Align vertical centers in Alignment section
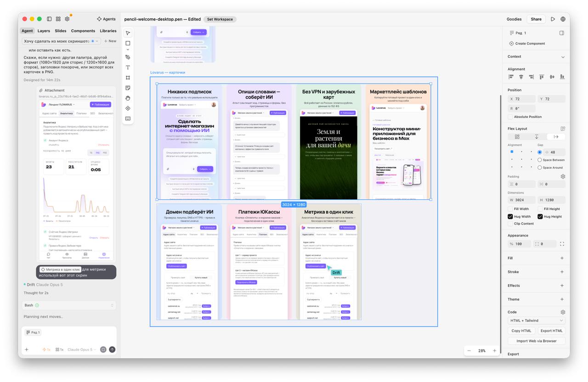588x382 pixels. pyautogui.click(x=552, y=77)
